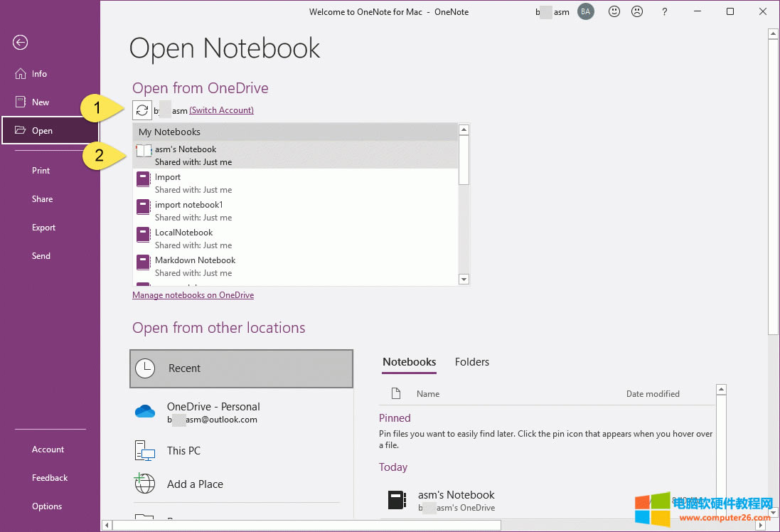Open Manage notebooks on OneDrive
This screenshot has height=532, width=780.
(193, 294)
